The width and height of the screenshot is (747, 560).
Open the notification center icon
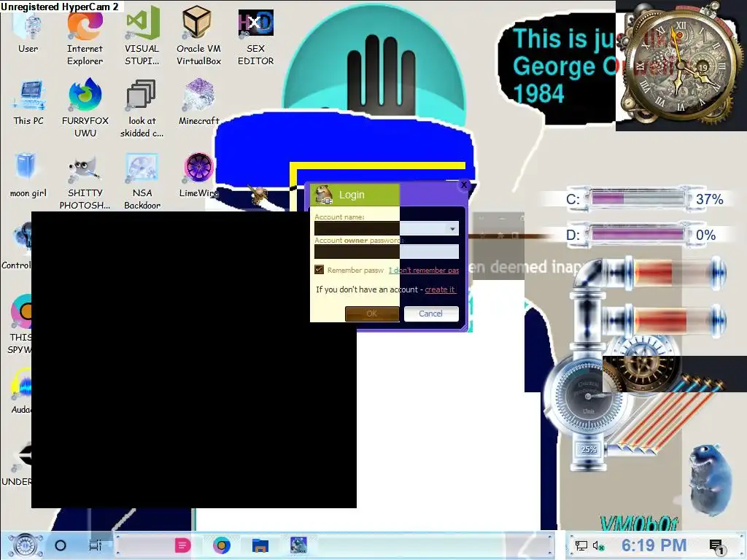click(716, 546)
